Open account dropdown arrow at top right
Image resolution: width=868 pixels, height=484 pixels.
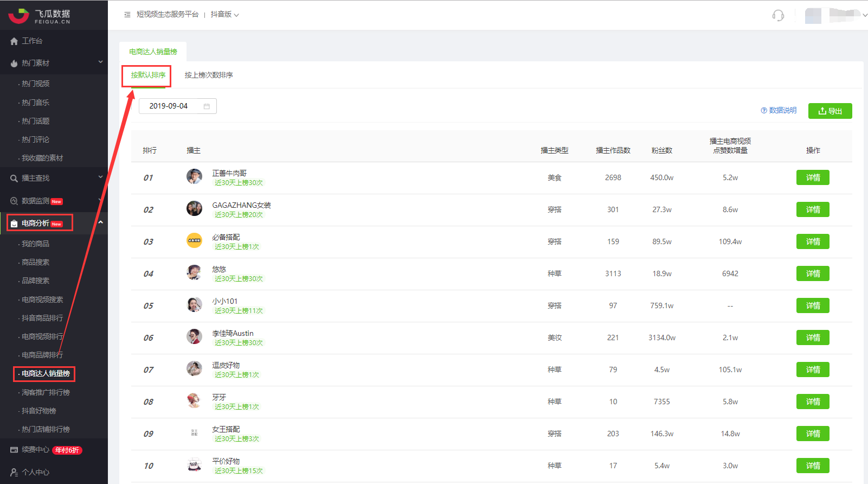(865, 16)
